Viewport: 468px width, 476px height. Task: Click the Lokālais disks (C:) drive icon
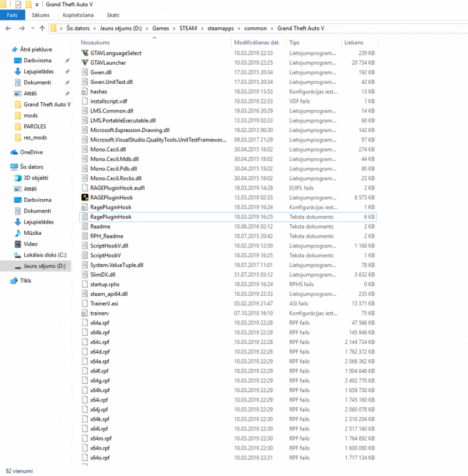click(x=18, y=255)
